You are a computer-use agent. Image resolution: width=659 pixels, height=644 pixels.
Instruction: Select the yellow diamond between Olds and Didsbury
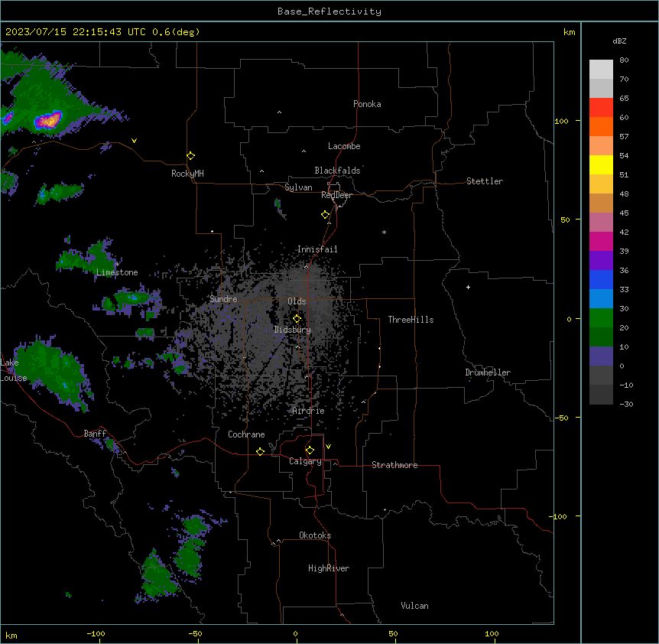tap(297, 318)
